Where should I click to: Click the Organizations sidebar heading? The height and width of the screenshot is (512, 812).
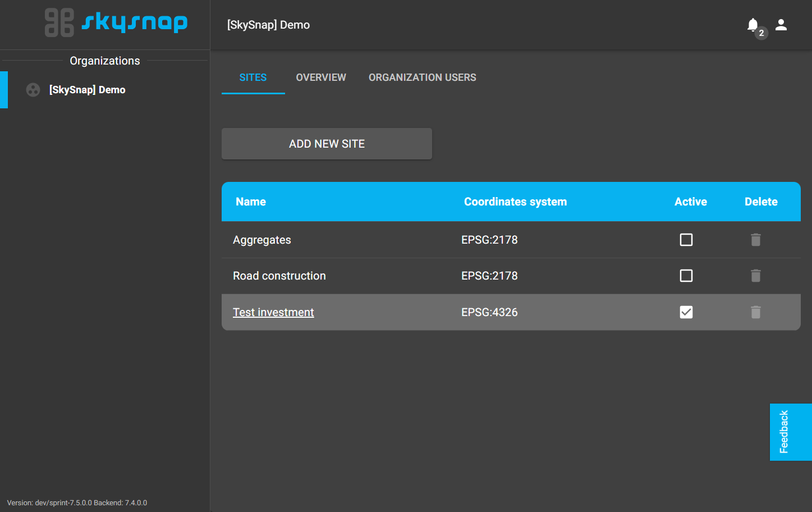tap(105, 61)
